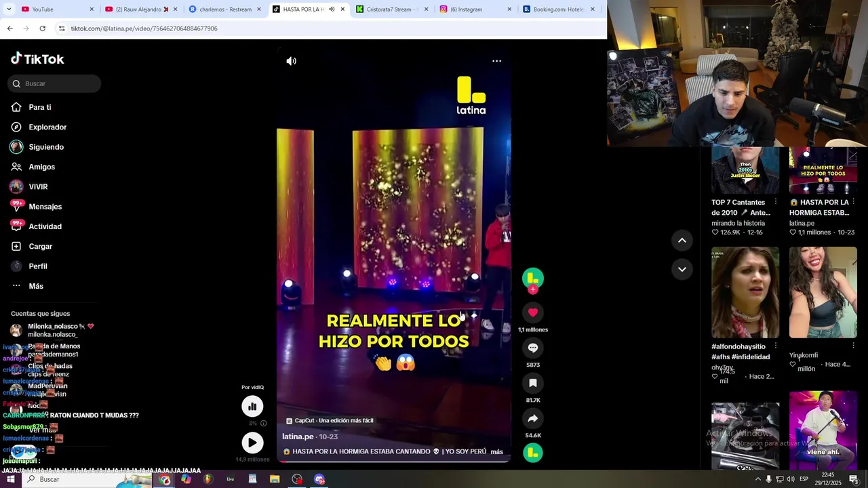Viewport: 868px width, 488px height.
Task: Open the 'TOP 7 Cantantes de 2010' video thumbnail
Action: coord(745,171)
